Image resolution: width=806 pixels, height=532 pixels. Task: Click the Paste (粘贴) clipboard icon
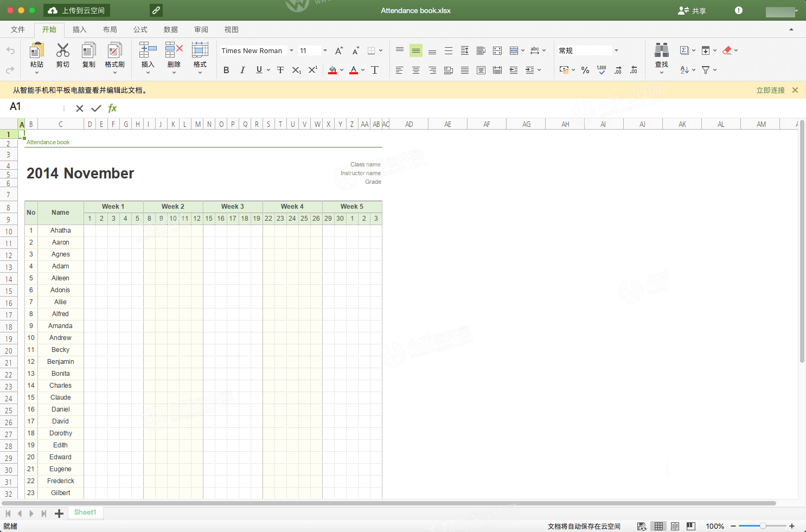pos(36,51)
